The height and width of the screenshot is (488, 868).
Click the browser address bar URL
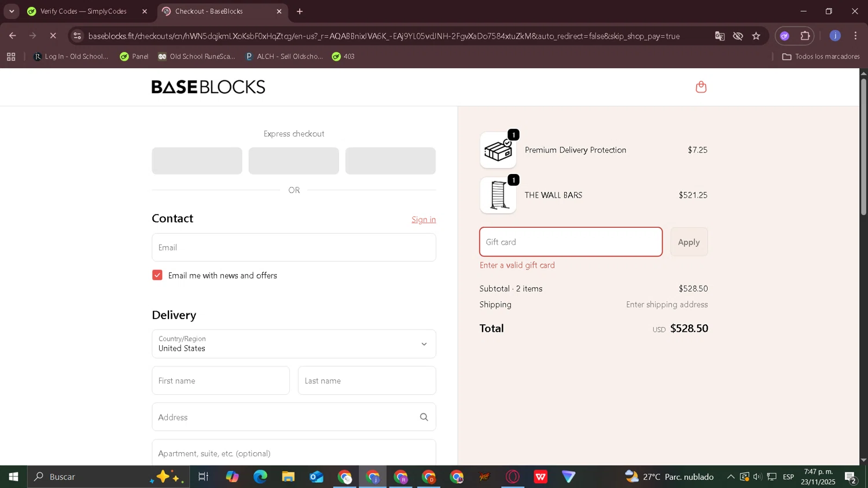[384, 36]
